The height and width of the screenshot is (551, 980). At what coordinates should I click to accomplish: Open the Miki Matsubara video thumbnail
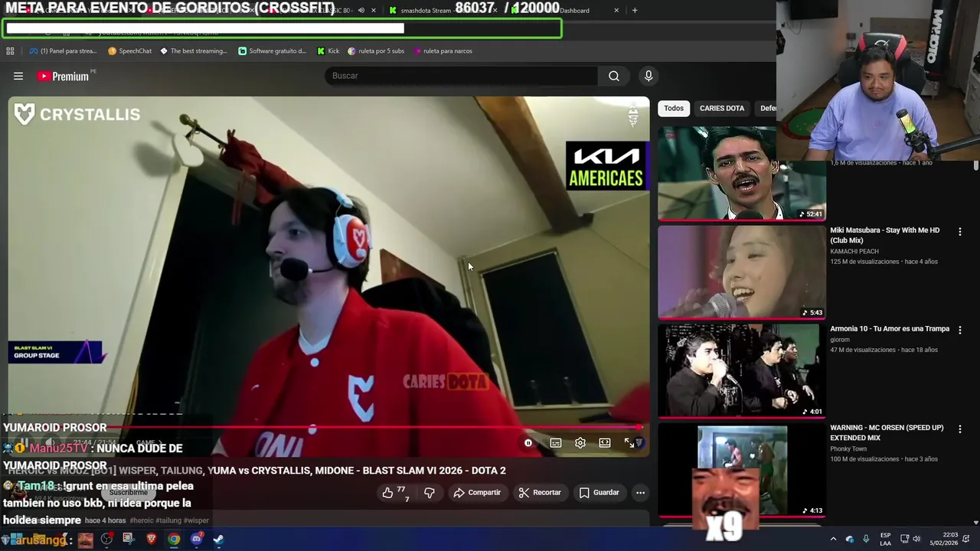(742, 272)
